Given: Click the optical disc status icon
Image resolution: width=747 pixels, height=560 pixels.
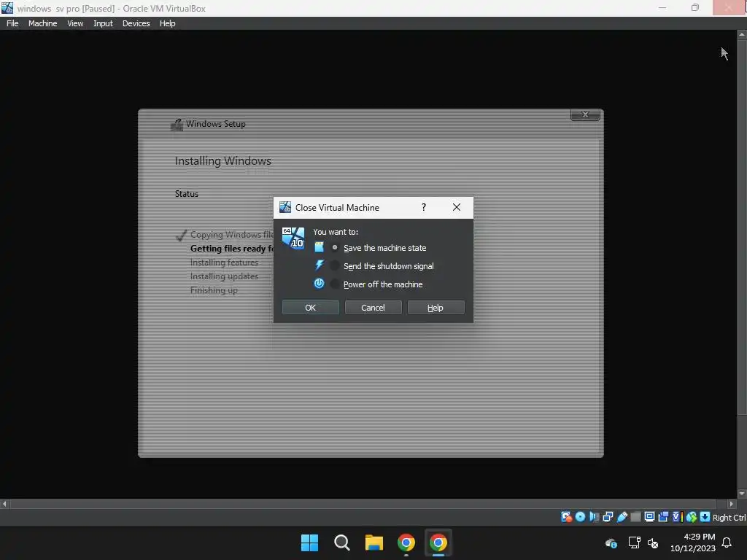Looking at the screenshot, I should 580,517.
